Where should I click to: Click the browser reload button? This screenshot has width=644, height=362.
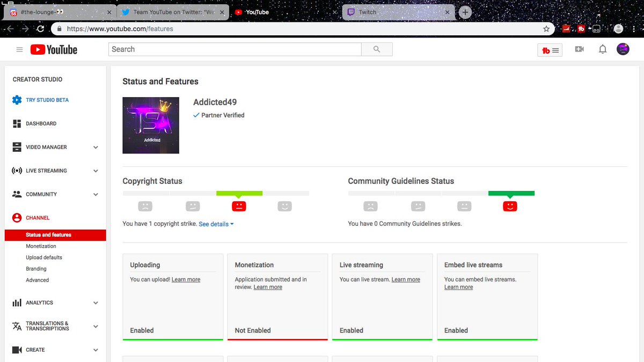tap(40, 29)
